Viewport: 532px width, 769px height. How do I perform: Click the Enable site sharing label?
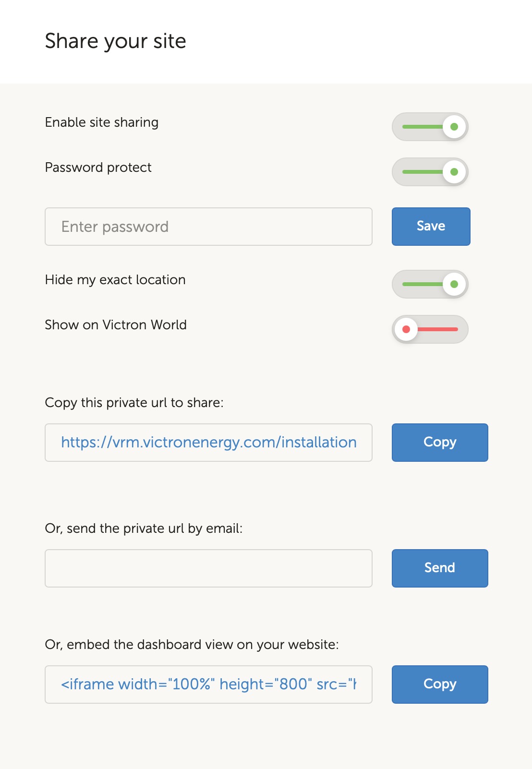(101, 122)
